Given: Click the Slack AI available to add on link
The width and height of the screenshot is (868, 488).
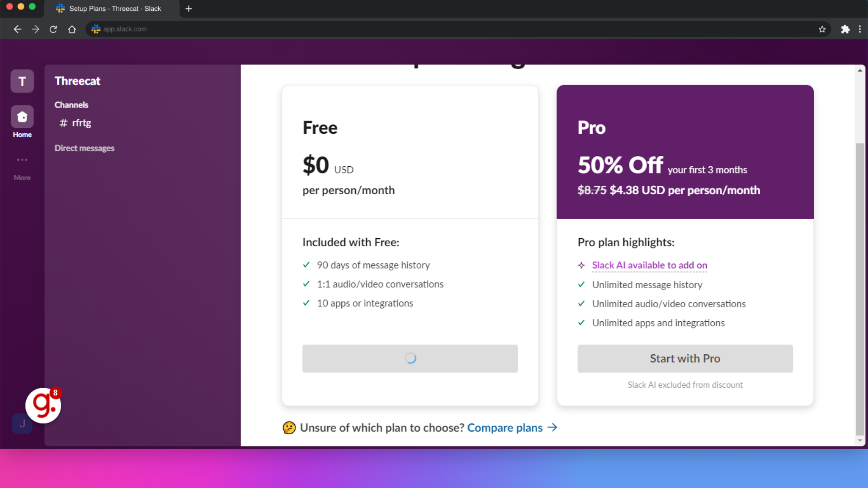Looking at the screenshot, I should 649,265.
